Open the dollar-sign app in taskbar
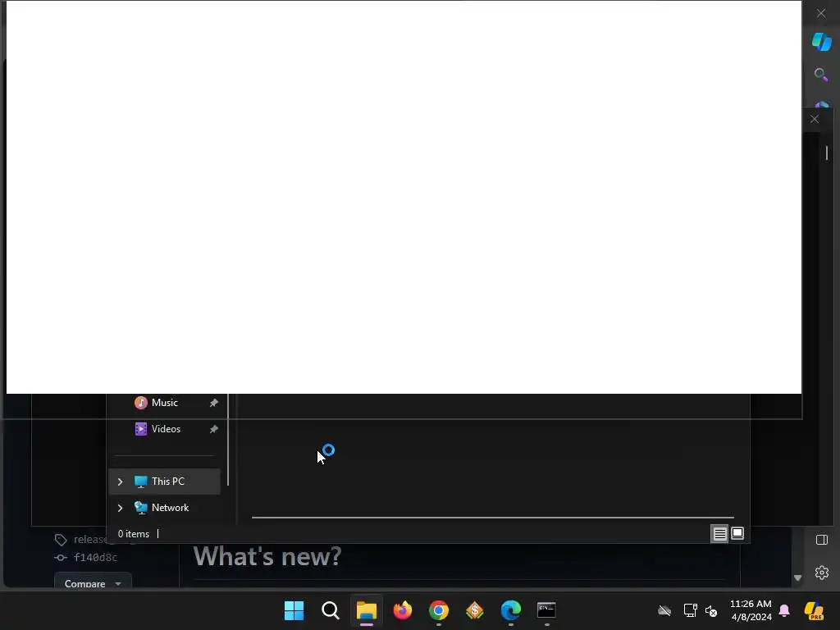 point(475,610)
